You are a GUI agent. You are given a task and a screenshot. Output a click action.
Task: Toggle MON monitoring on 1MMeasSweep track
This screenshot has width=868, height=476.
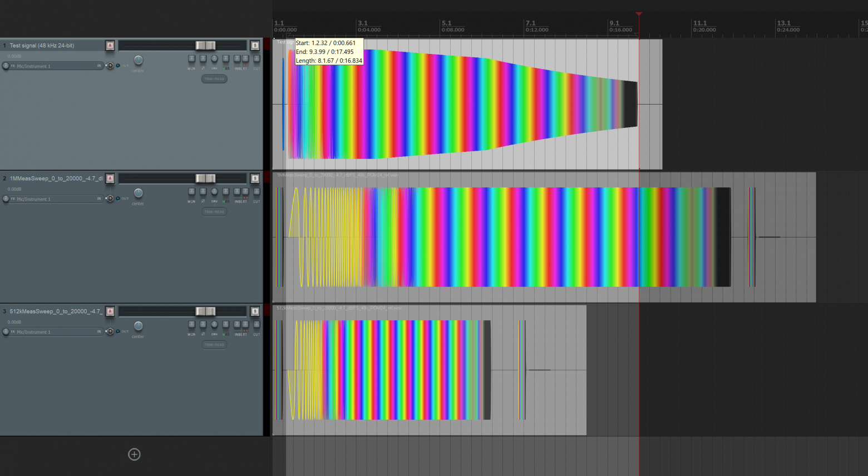click(191, 191)
